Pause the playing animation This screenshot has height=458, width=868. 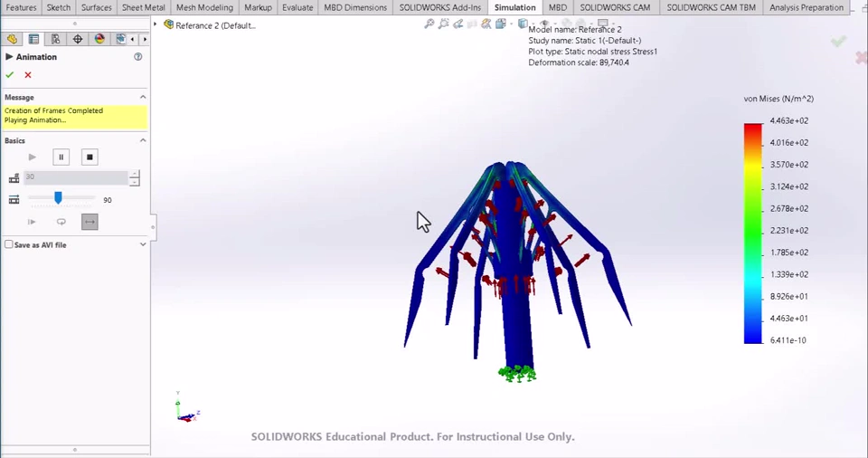[x=61, y=157]
